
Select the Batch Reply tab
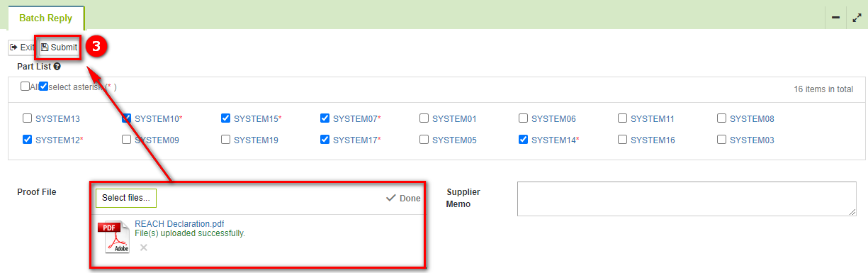click(46, 18)
